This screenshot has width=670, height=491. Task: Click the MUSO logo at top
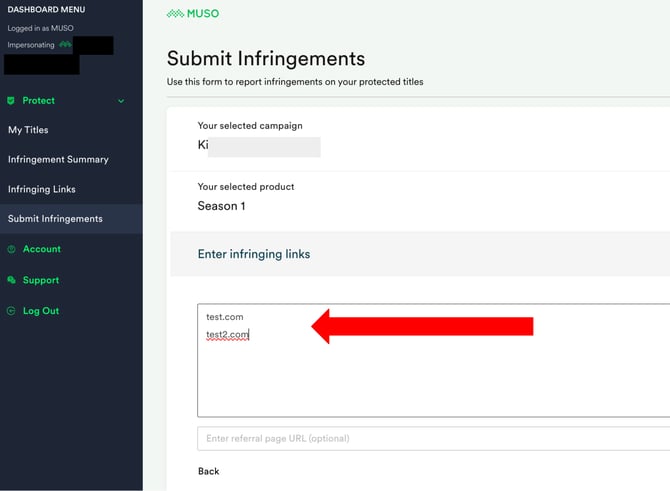pos(193,14)
